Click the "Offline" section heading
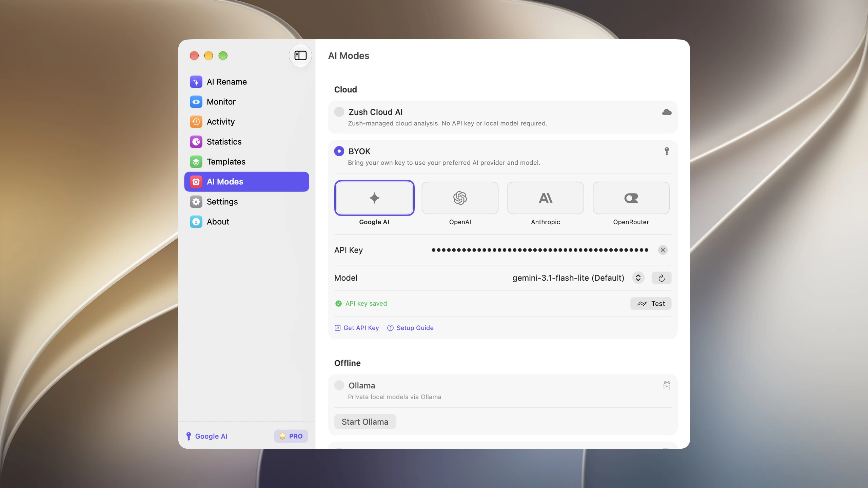 (x=347, y=363)
